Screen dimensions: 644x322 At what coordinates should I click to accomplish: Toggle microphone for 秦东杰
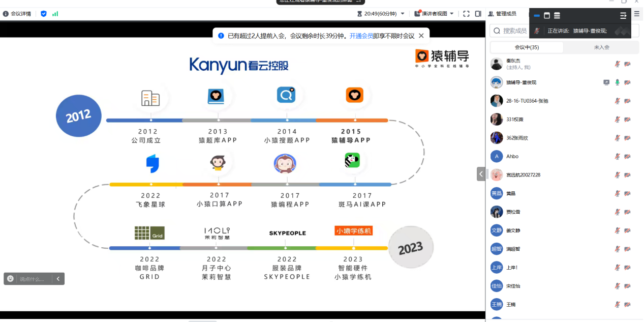pos(617,64)
